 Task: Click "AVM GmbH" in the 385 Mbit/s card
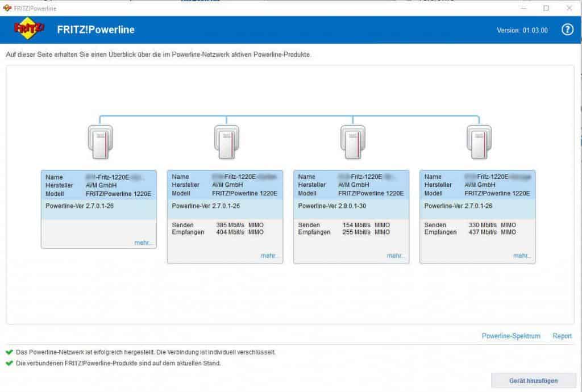[x=227, y=185]
